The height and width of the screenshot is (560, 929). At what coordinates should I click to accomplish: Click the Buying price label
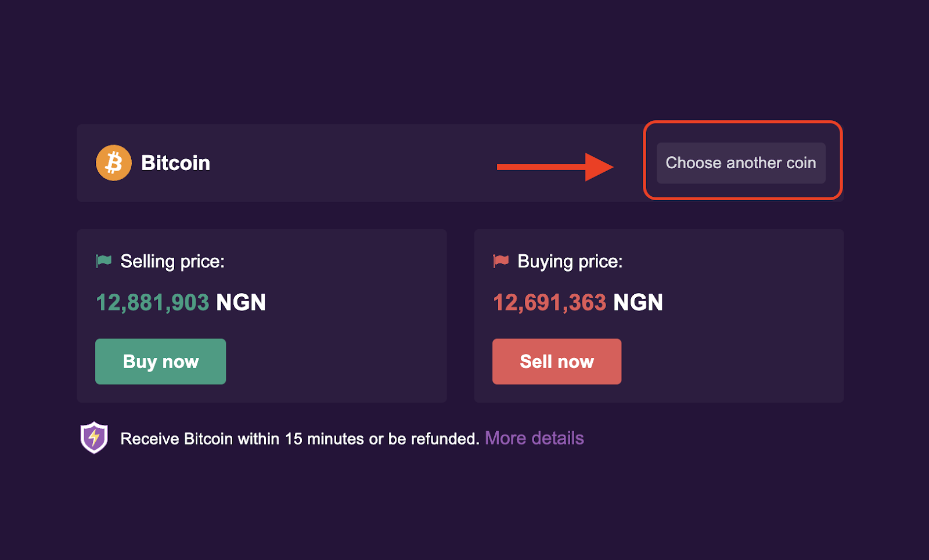(x=570, y=262)
